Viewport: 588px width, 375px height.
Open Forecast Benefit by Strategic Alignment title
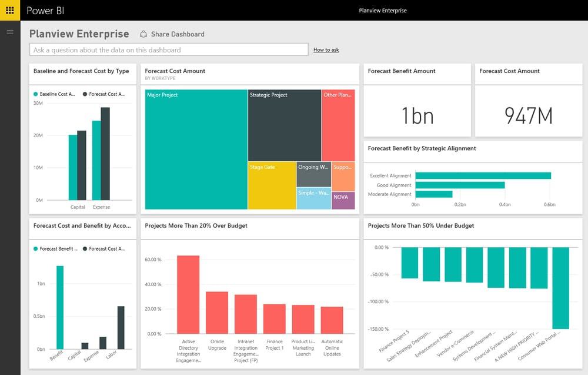tap(422, 148)
